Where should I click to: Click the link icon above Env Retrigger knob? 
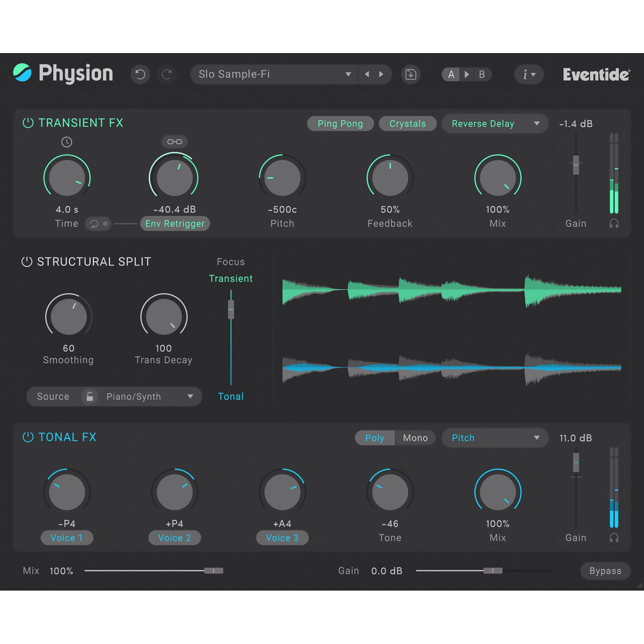coord(175,141)
